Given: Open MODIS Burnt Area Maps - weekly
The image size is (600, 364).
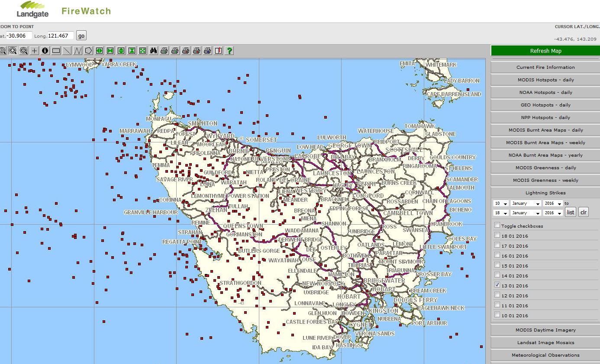Looking at the screenshot, I should pyautogui.click(x=545, y=142).
